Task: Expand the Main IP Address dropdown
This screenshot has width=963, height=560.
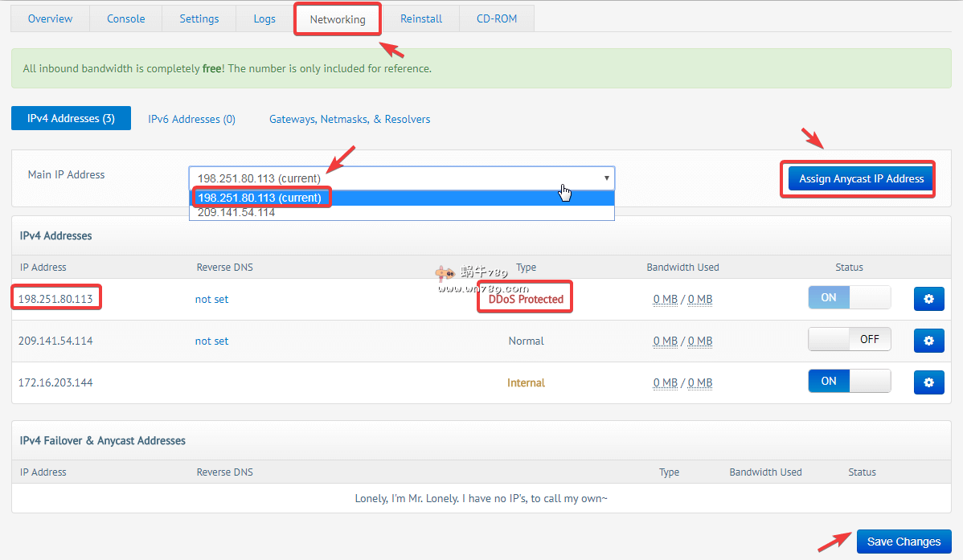Action: [x=401, y=178]
